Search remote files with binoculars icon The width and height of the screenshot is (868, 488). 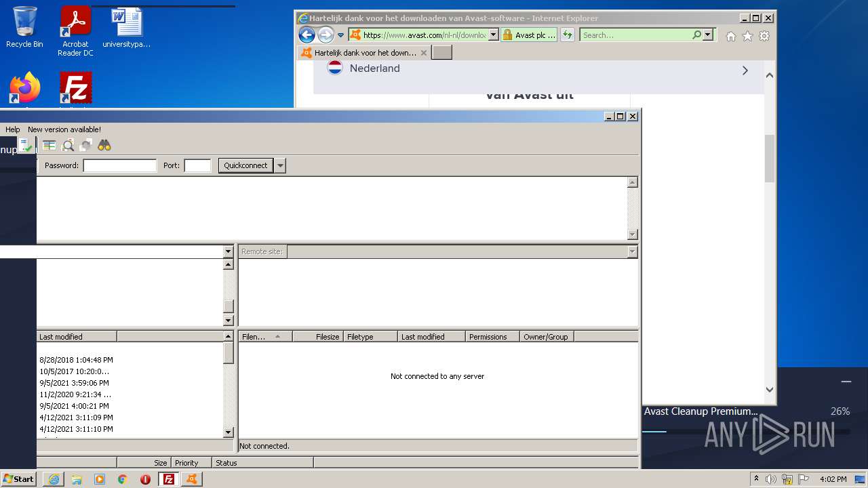tap(104, 145)
